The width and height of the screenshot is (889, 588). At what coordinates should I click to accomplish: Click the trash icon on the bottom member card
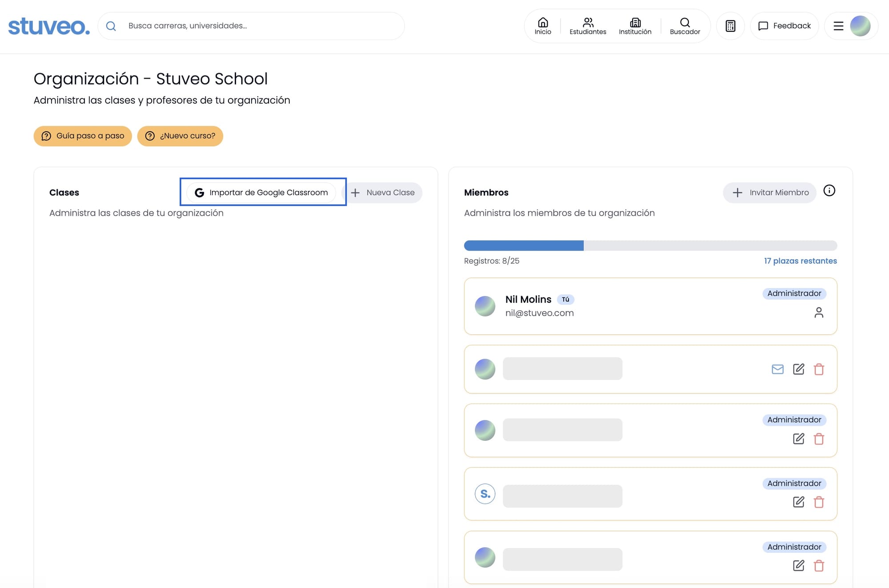(x=819, y=566)
